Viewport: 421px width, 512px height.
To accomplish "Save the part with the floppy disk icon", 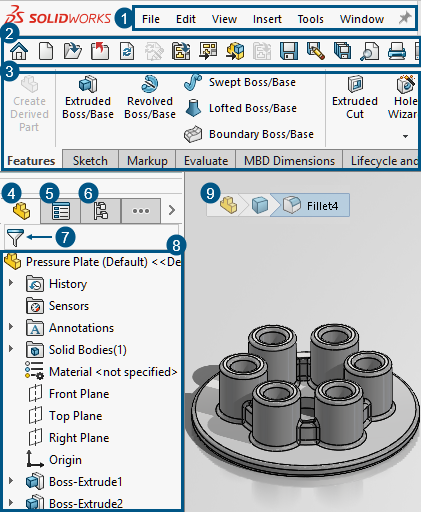I will (289, 51).
